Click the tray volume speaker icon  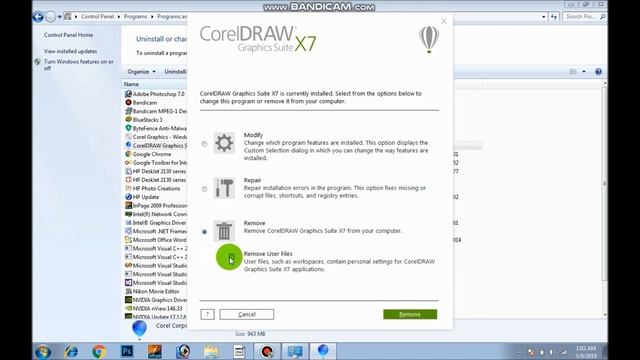pos(551,352)
